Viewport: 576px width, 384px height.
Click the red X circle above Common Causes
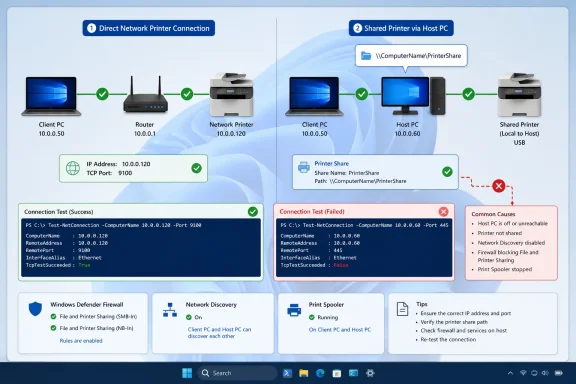click(498, 186)
